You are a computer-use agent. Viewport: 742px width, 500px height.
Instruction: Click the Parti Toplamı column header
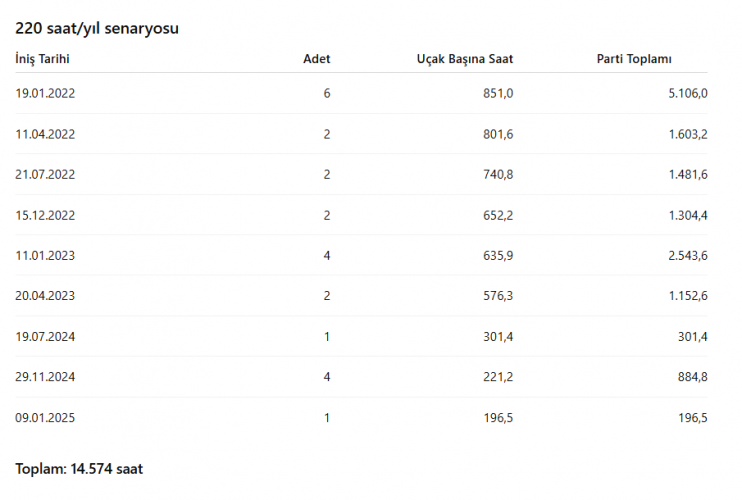(634, 59)
